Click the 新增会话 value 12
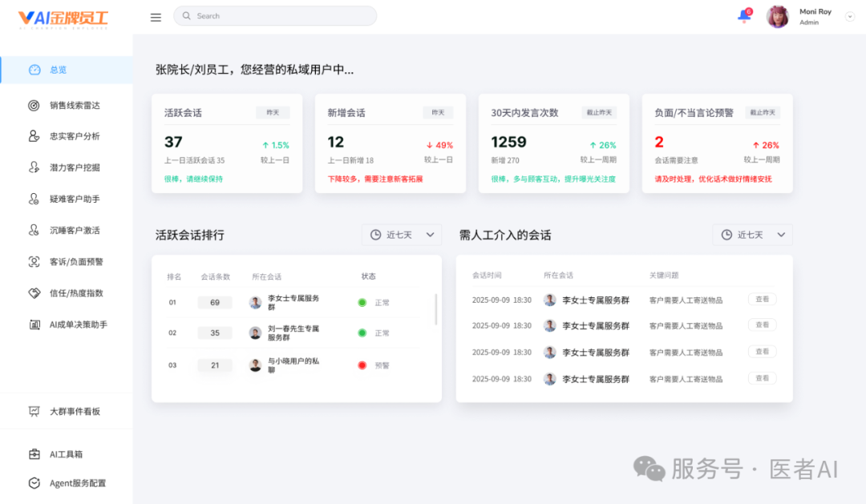 (336, 143)
